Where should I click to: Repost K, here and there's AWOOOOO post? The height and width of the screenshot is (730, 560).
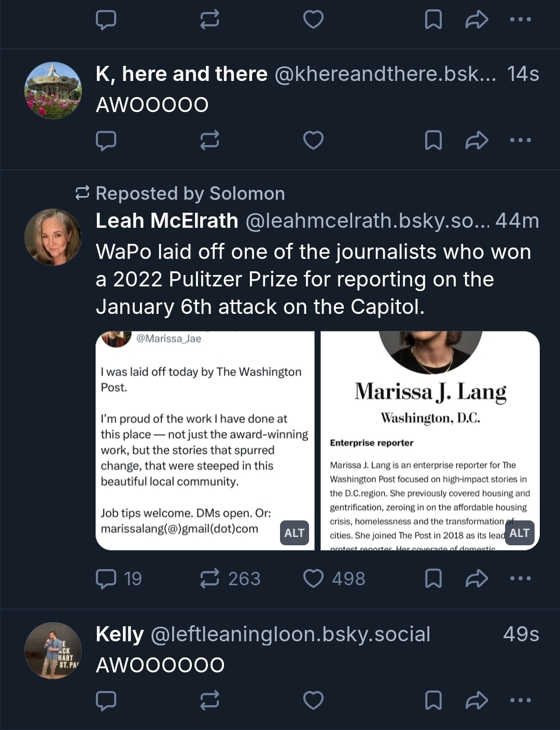(209, 140)
